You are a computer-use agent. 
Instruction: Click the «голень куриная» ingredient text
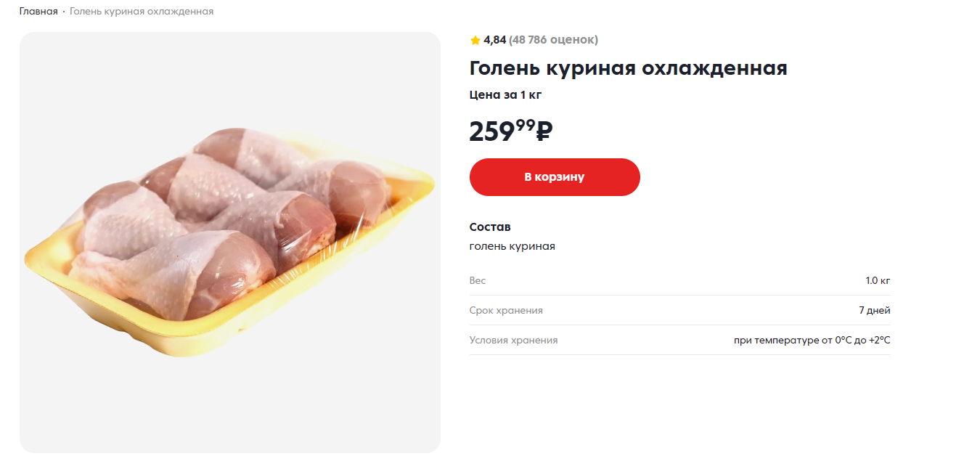point(512,246)
